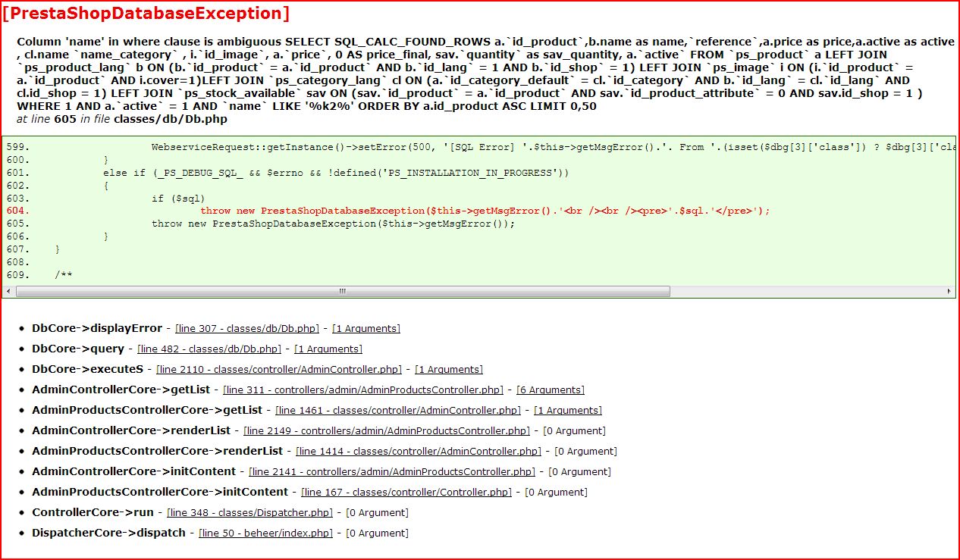The height and width of the screenshot is (560, 960).
Task: Show 1 Arguments for AdminProductsControllerCore->getList
Action: click(x=568, y=411)
